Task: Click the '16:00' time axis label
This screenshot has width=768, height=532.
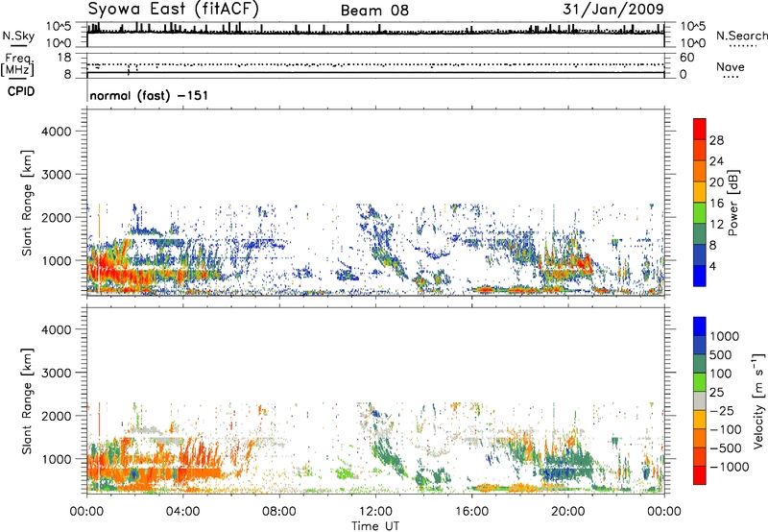Action: point(471,512)
